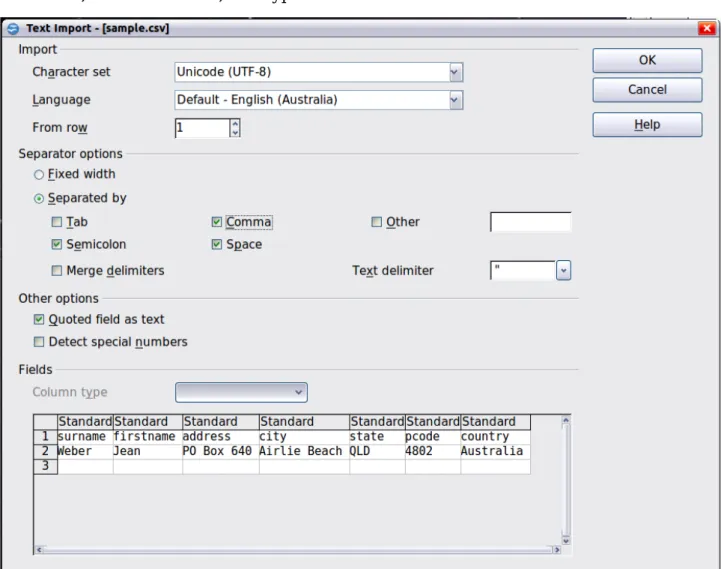Click the Text delimiter input box

523,270
